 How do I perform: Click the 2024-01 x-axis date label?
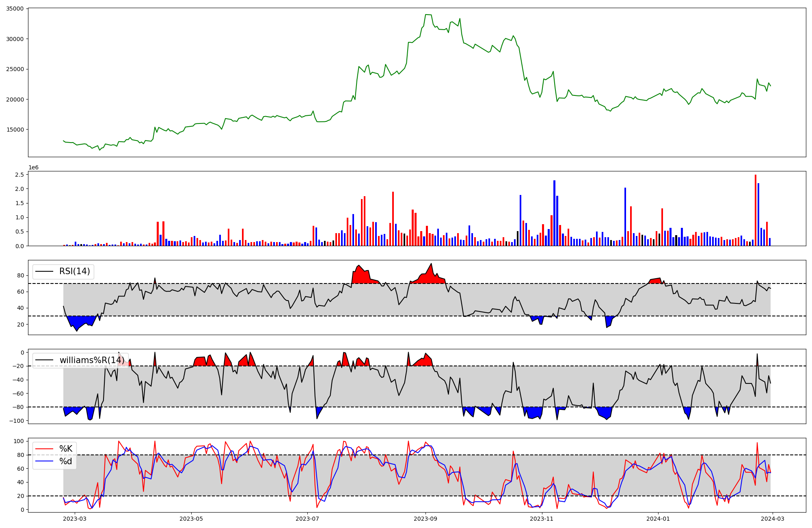(x=658, y=519)
